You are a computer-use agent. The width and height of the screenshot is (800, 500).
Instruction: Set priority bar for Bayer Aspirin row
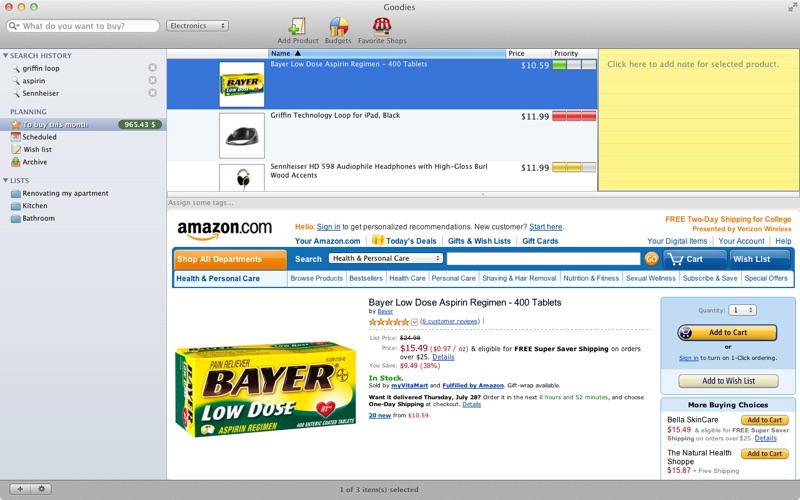click(x=574, y=65)
